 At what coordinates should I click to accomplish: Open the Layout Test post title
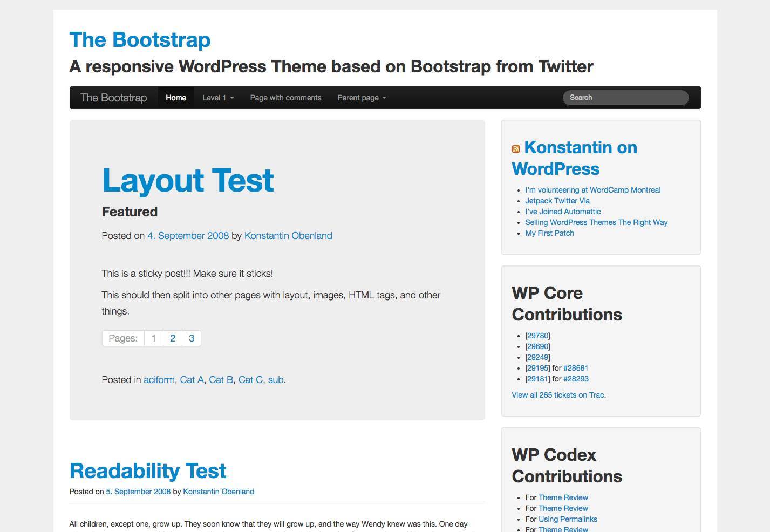point(188,180)
